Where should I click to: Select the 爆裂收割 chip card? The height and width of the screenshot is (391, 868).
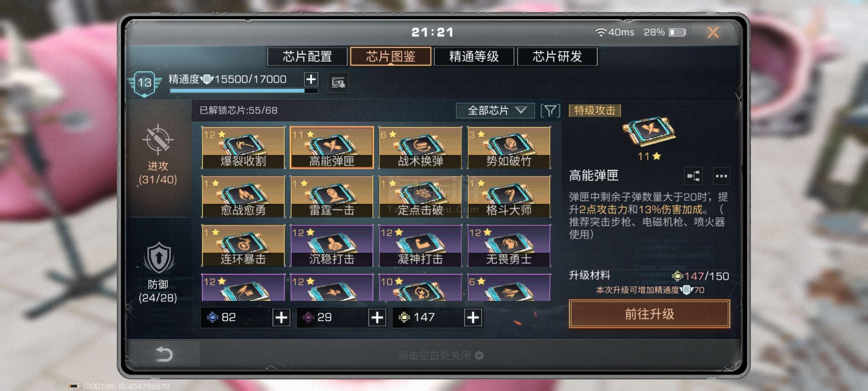tap(243, 147)
